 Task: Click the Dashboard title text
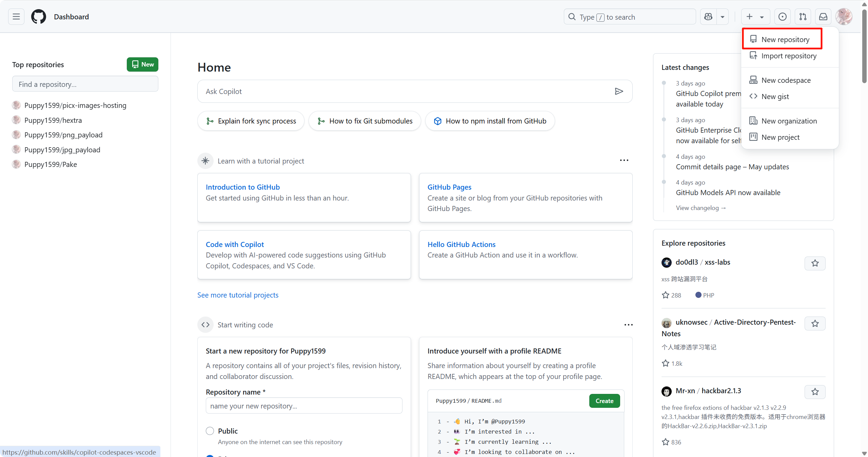71,17
